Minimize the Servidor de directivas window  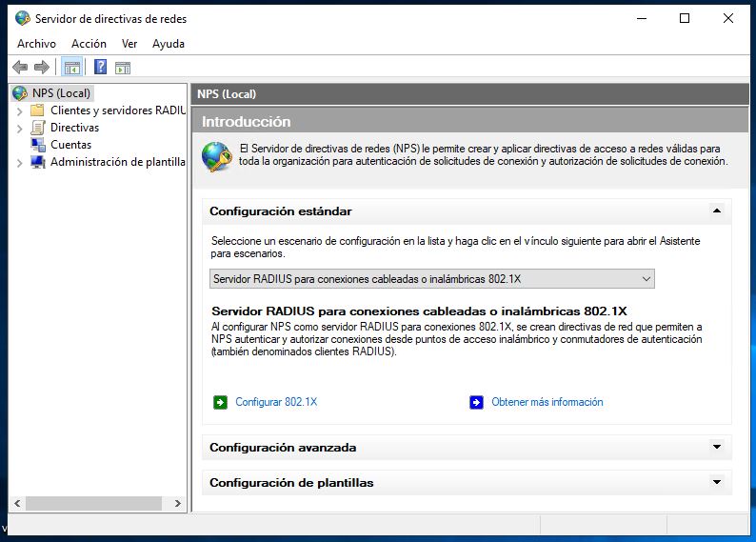coord(641,18)
